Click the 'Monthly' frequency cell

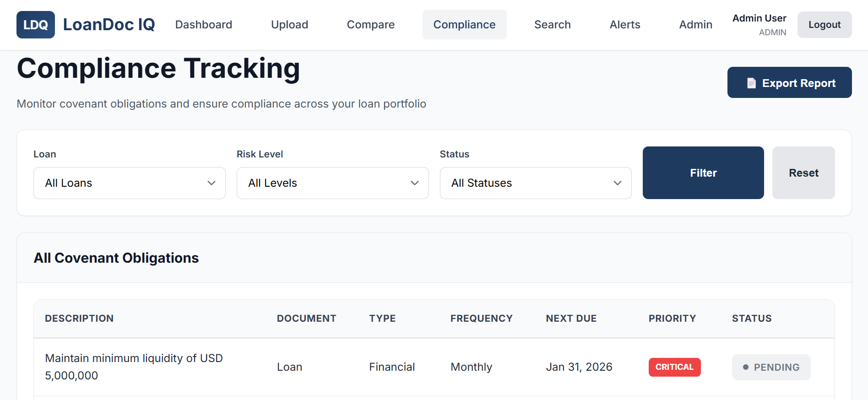[472, 367]
